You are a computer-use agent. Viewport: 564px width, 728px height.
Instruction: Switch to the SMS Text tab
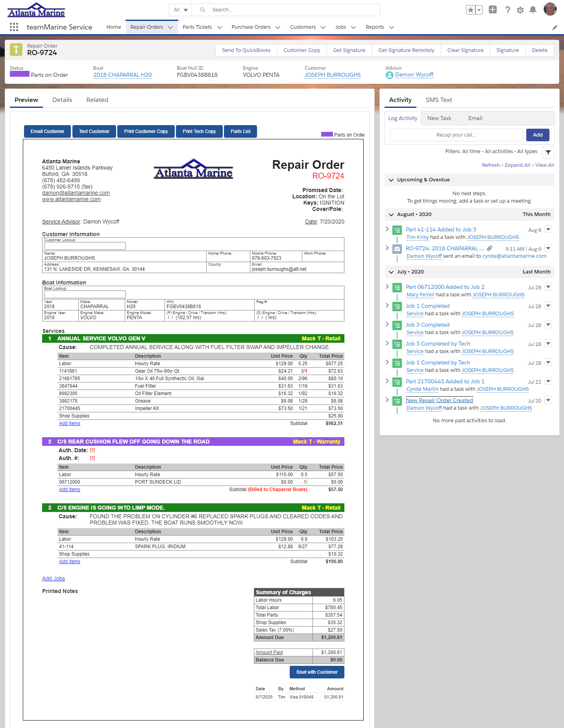click(x=439, y=100)
